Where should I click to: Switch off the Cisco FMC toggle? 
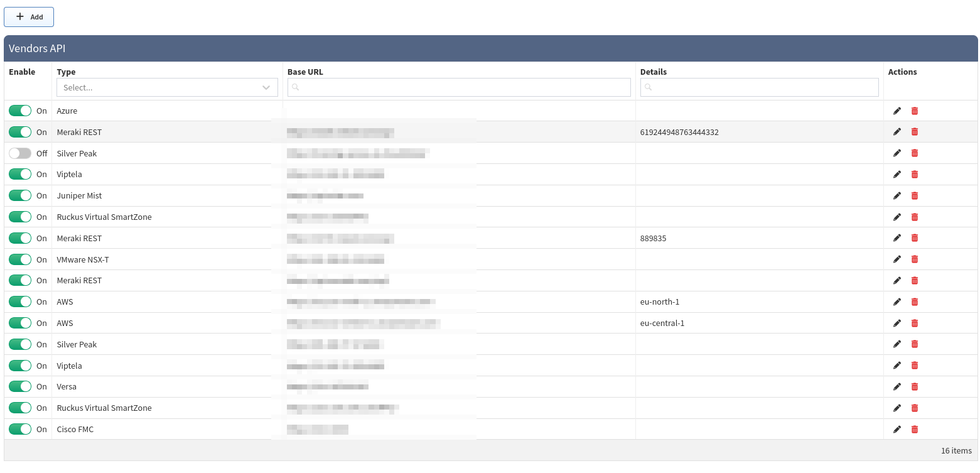pos(20,429)
